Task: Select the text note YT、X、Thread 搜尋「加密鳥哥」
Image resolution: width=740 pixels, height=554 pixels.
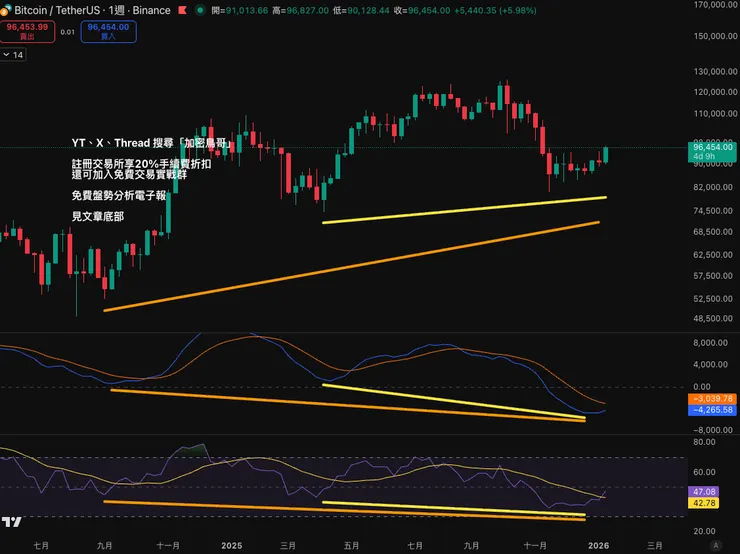Action: (152, 143)
